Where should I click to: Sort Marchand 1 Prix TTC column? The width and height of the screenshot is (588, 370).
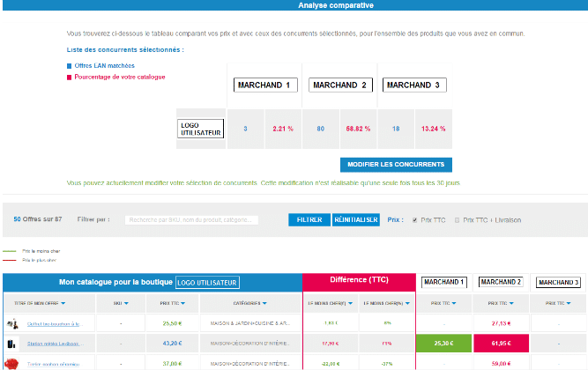pyautogui.click(x=444, y=303)
